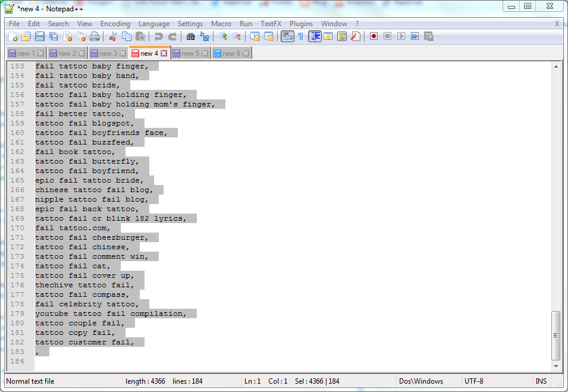Open the Window menu
Image resolution: width=568 pixels, height=392 pixels.
pyautogui.click(x=334, y=24)
